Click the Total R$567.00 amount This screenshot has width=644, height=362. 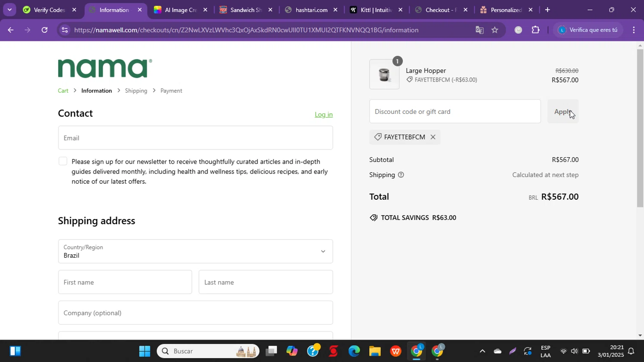coord(560,197)
